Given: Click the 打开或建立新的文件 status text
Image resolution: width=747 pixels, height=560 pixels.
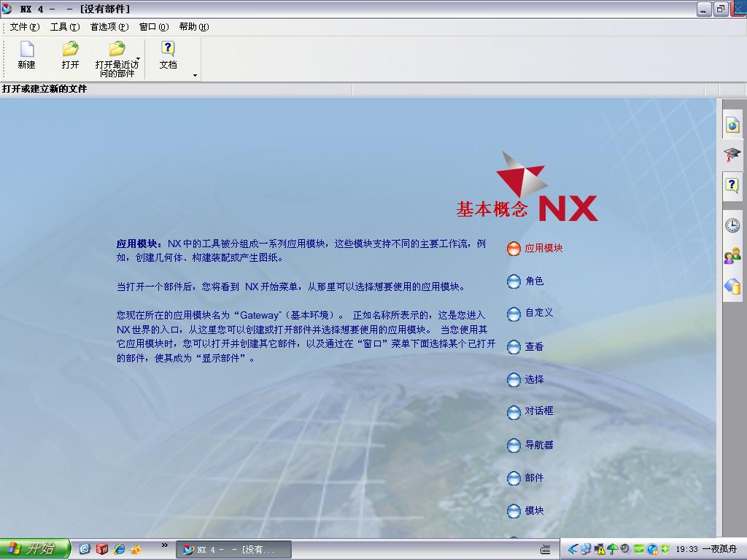Looking at the screenshot, I should pyautogui.click(x=44, y=88).
